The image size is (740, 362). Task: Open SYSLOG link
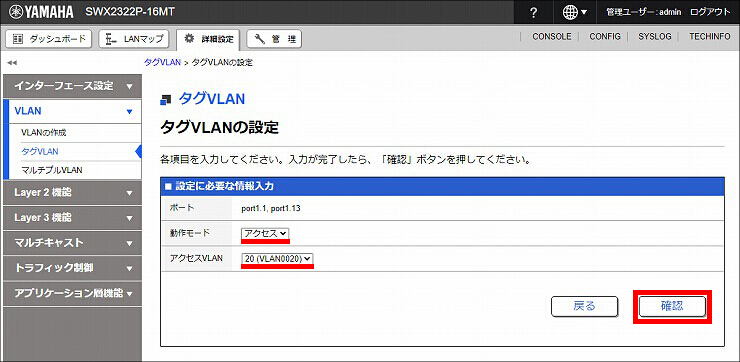[654, 37]
